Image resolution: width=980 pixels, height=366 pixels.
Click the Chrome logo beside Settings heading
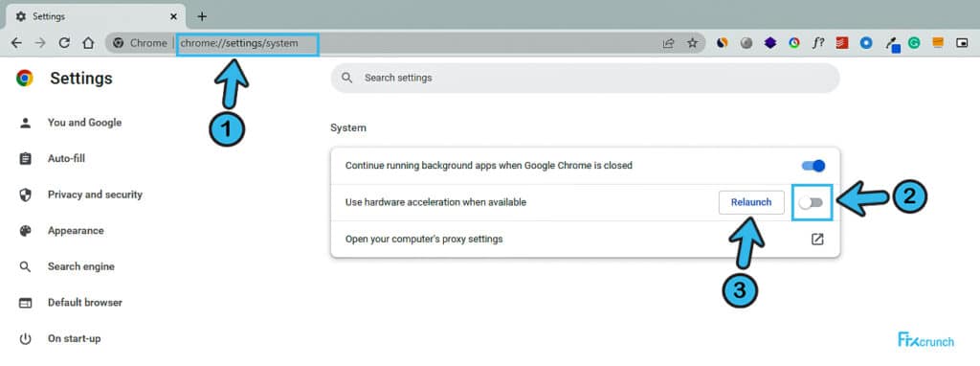(x=24, y=79)
